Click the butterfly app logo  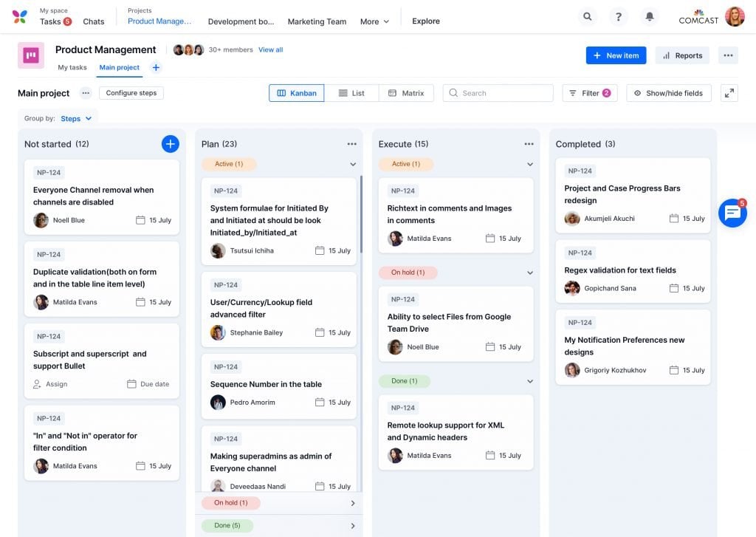(x=20, y=16)
